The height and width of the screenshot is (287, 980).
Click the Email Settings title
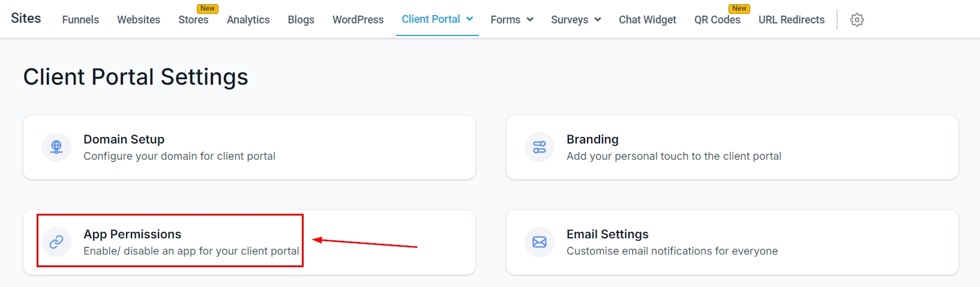click(x=607, y=234)
